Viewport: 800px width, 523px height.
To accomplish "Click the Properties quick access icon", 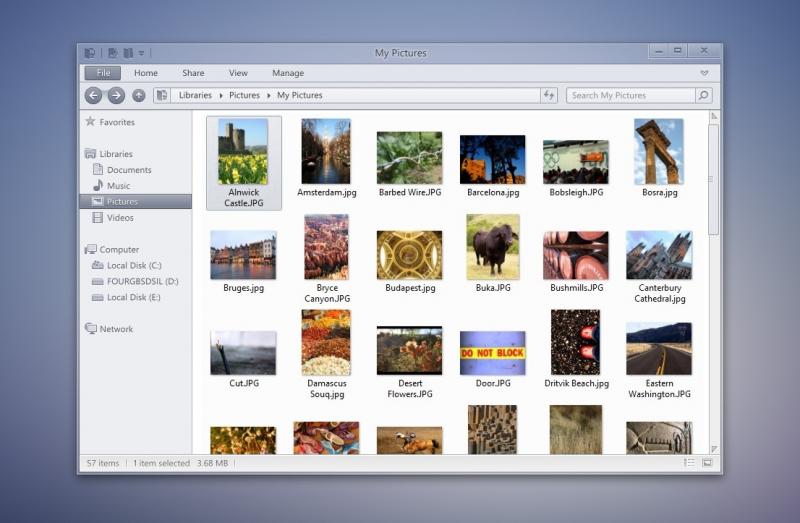I will click(113, 53).
